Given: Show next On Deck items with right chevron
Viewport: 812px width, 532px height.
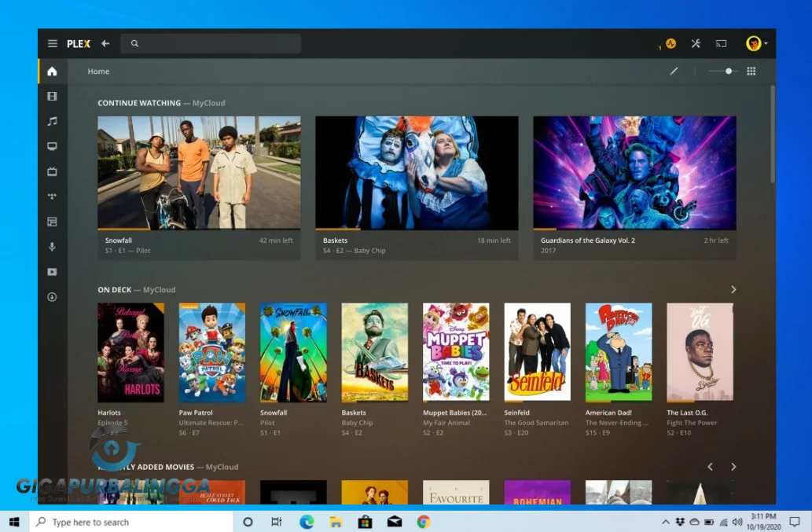Looking at the screenshot, I should click(733, 289).
